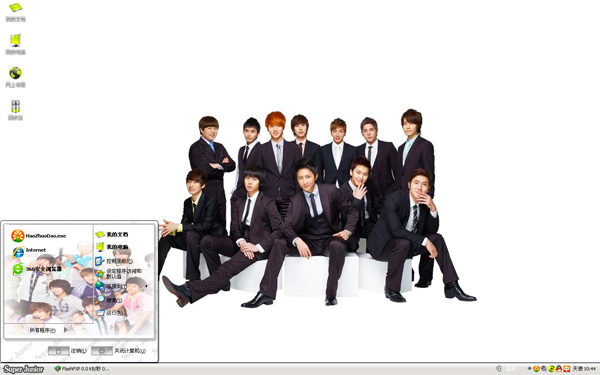Open QQ penguin tray icon
Screen dimensions: 600x375
[559, 369]
